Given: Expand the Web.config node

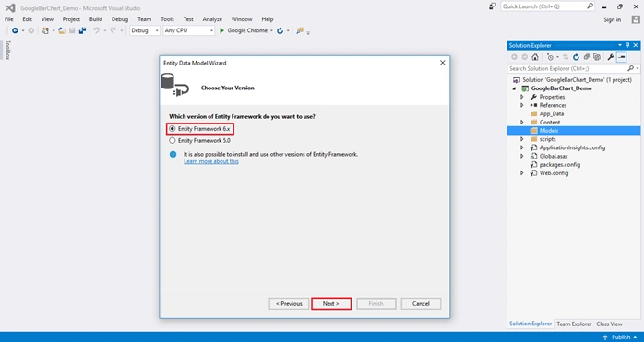Looking at the screenshot, I should 522,173.
